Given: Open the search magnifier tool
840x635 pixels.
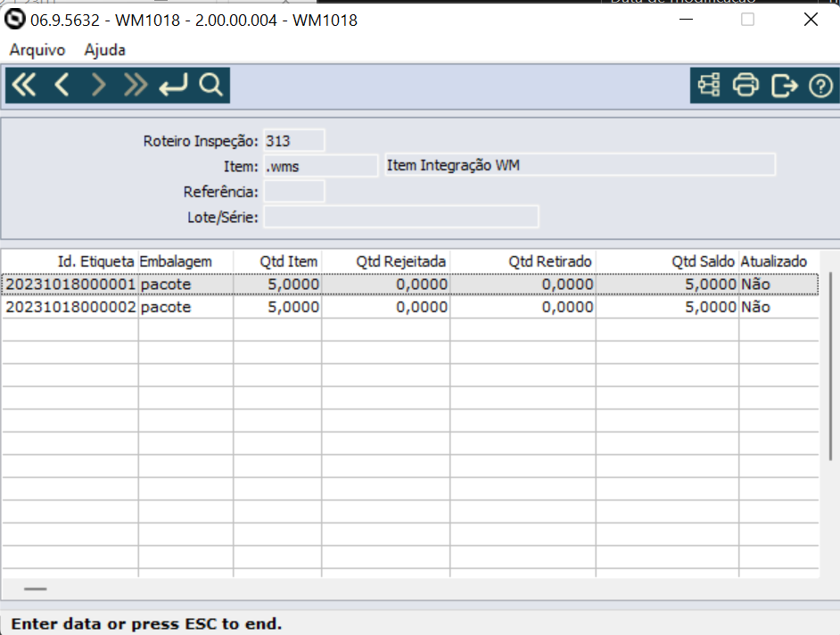Looking at the screenshot, I should click(210, 86).
